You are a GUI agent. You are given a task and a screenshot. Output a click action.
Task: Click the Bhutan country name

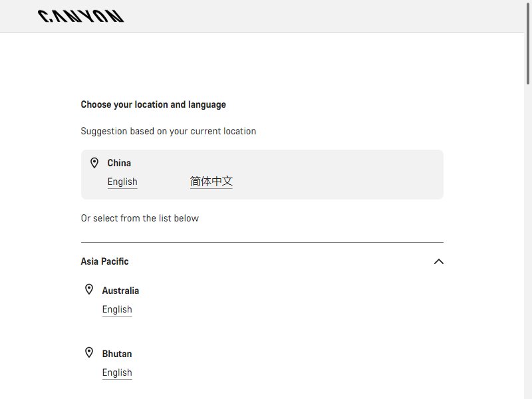(x=117, y=354)
